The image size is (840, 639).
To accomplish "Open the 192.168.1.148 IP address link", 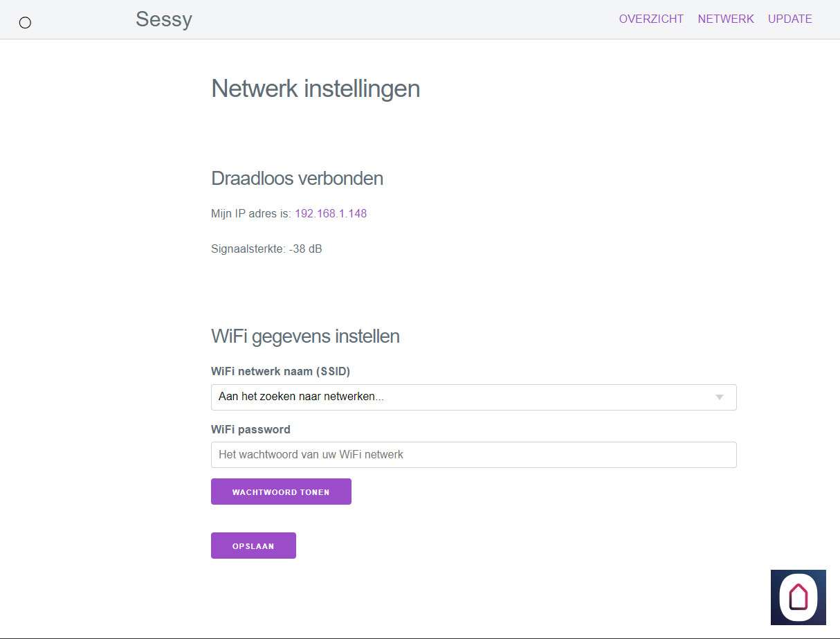I will pyautogui.click(x=331, y=214).
